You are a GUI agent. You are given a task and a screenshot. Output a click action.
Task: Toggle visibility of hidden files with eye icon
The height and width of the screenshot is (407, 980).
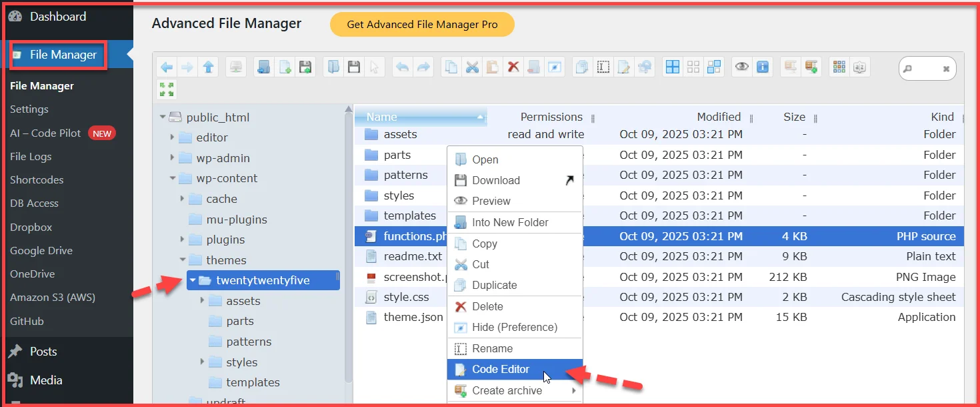point(741,67)
